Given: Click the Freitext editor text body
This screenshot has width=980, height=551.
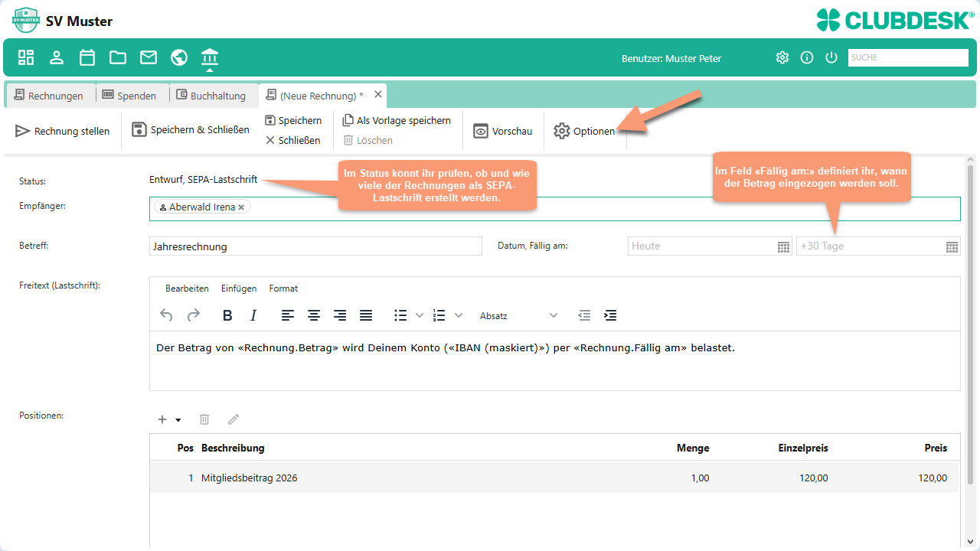Looking at the screenshot, I should pyautogui.click(x=555, y=360).
